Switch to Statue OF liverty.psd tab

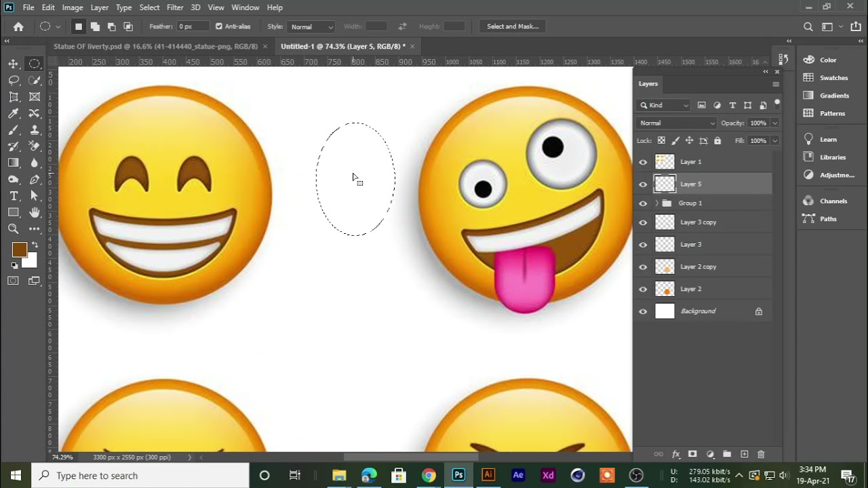[x=156, y=46]
